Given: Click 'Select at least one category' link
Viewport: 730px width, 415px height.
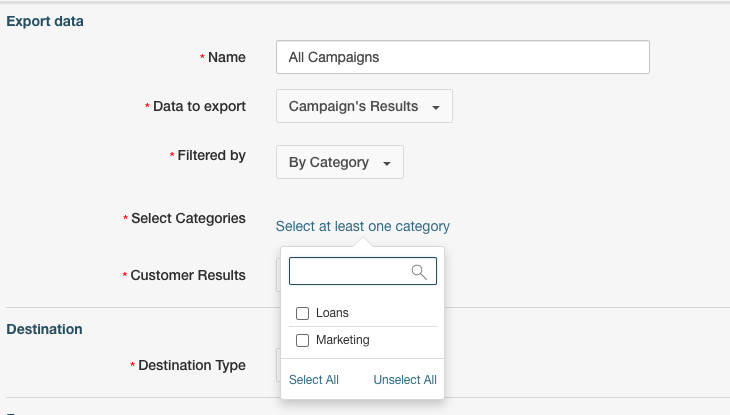Looking at the screenshot, I should click(x=363, y=226).
